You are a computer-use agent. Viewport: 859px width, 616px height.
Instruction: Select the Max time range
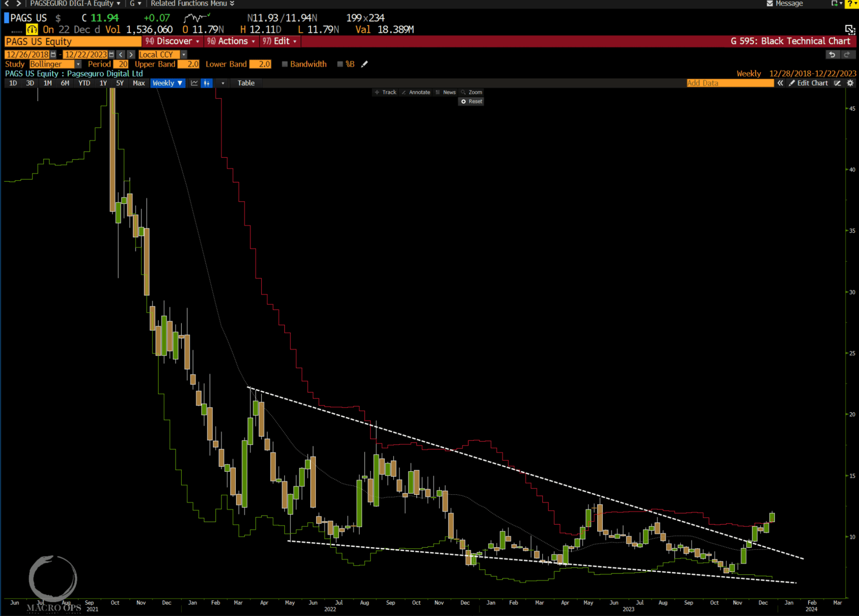[139, 83]
